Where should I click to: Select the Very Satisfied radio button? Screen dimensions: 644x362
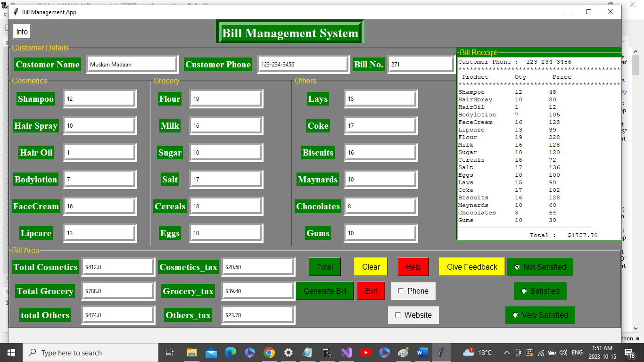point(515,315)
